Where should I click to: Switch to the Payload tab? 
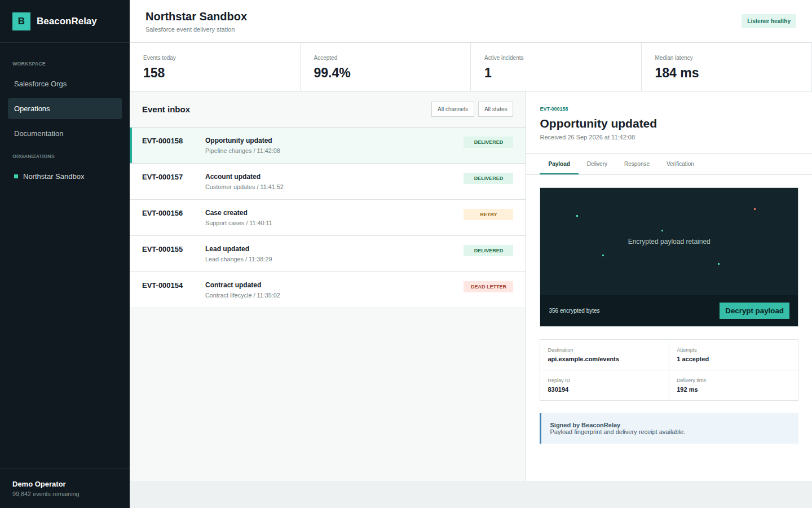559,164
